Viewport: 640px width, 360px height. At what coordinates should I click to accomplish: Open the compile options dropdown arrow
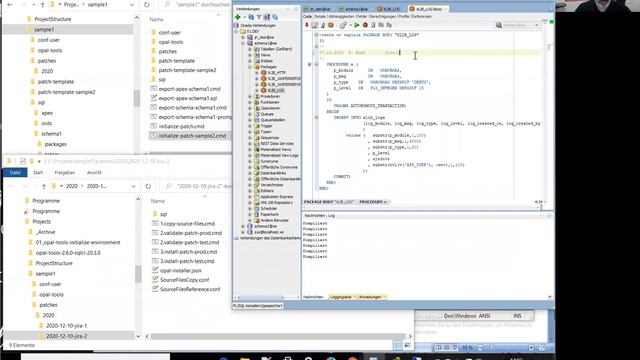pyautogui.click(x=350, y=25)
